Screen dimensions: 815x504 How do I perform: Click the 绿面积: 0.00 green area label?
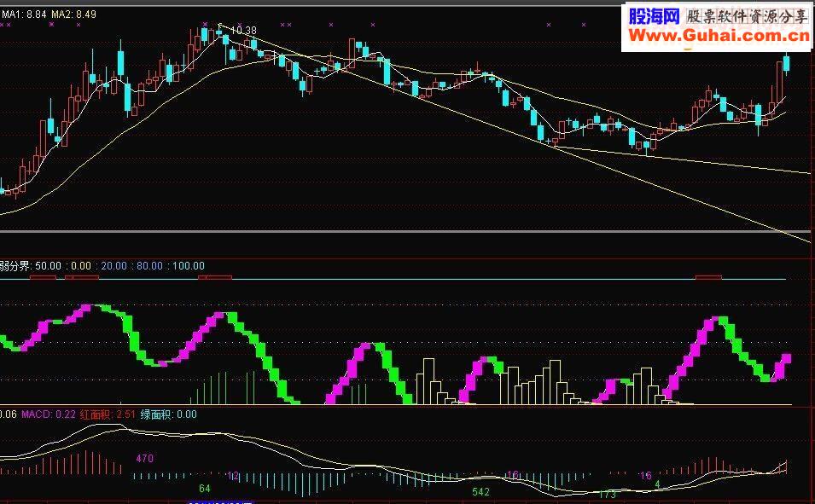[x=168, y=414]
